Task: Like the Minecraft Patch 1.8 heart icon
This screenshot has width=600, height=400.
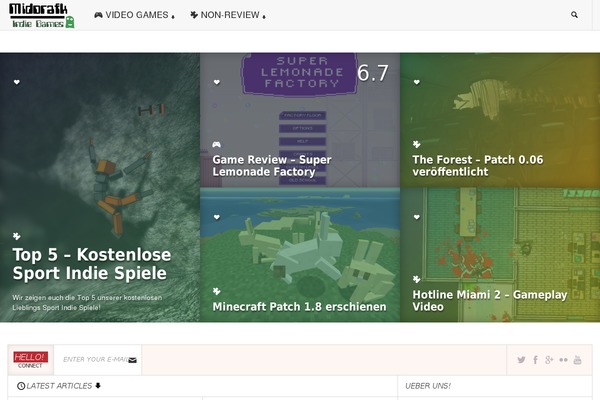Action: click(x=217, y=217)
